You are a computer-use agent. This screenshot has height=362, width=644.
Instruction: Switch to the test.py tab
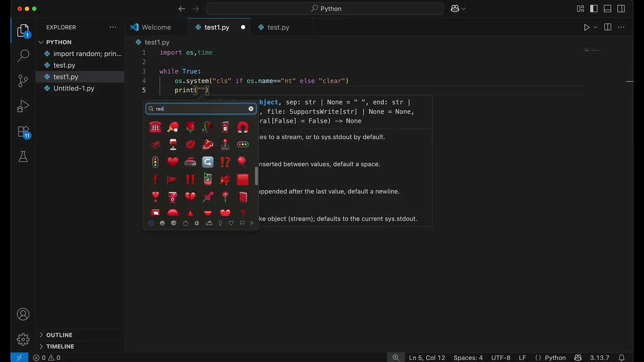pyautogui.click(x=278, y=27)
